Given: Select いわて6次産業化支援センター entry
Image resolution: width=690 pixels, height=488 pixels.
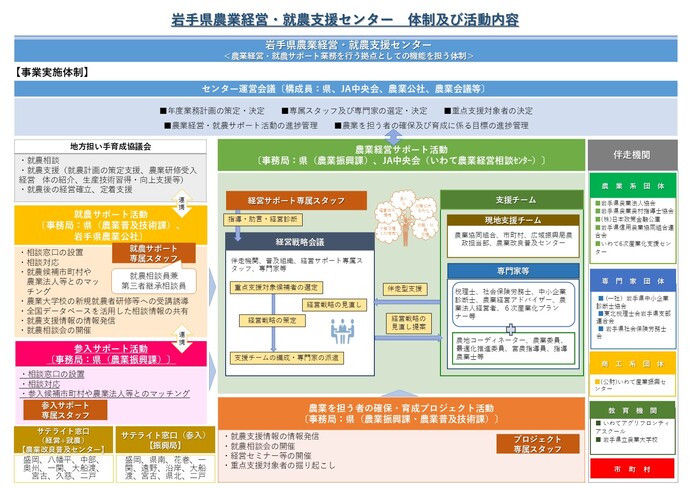Looking at the screenshot, I should pos(633,248).
